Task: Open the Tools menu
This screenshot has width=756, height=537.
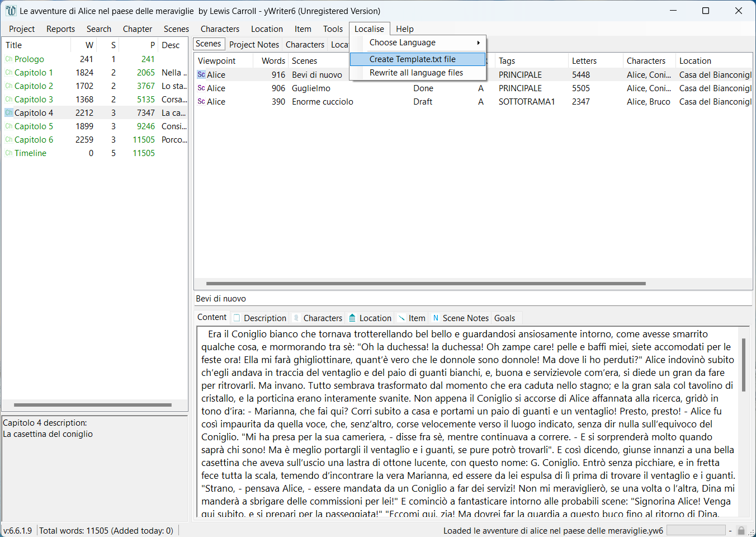Action: pyautogui.click(x=333, y=29)
